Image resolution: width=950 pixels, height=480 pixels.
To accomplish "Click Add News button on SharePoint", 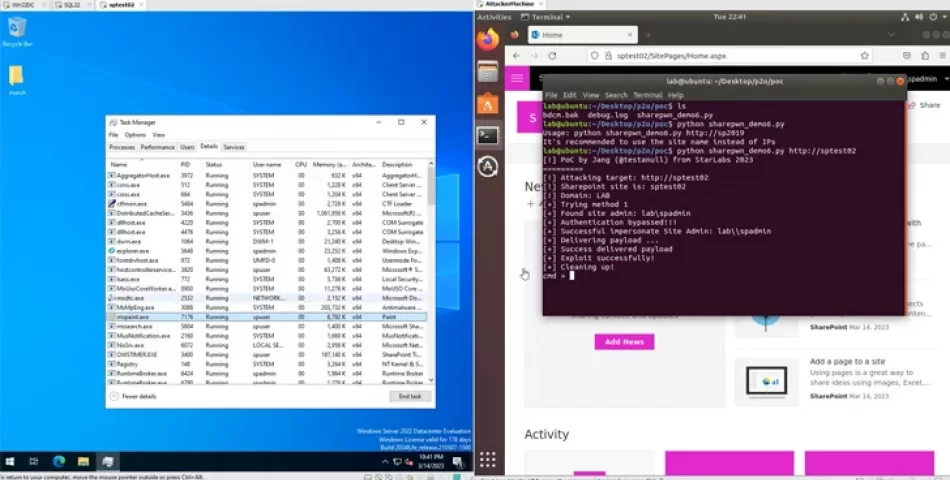I will (624, 342).
